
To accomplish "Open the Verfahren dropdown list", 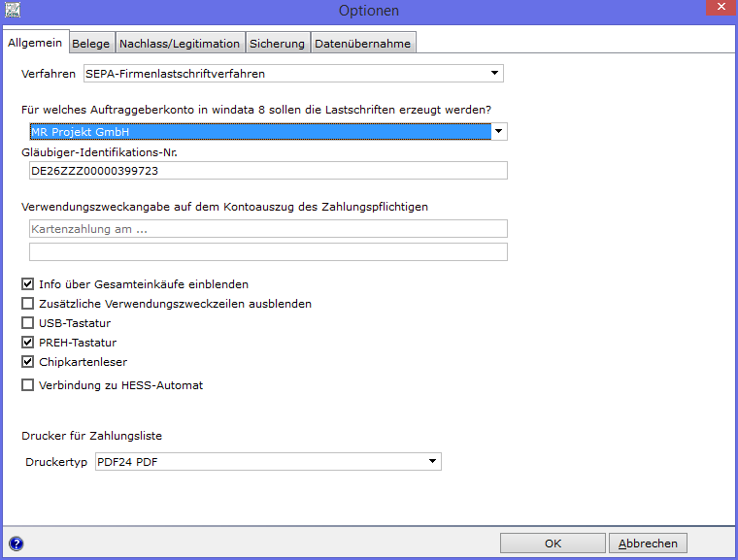I will (x=494, y=74).
